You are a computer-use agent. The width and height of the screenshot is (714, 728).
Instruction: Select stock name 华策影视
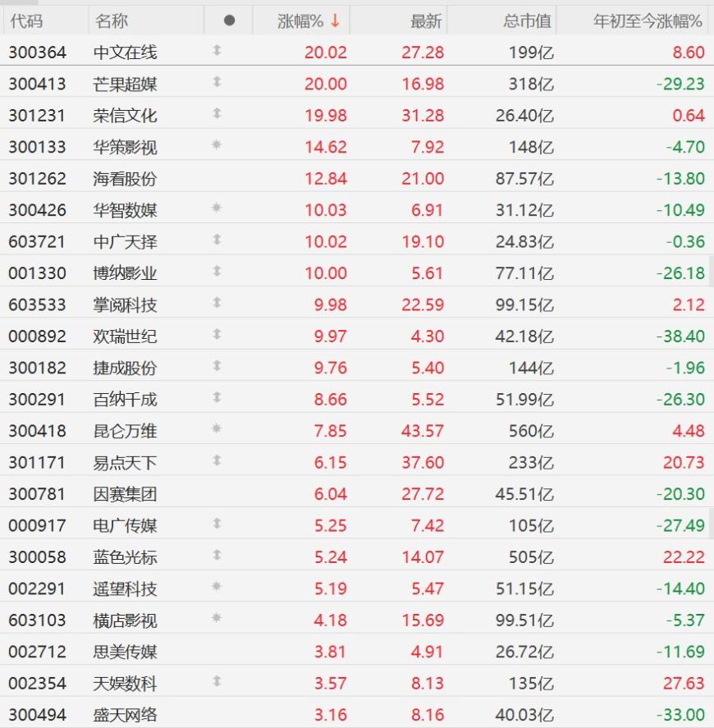(x=125, y=147)
